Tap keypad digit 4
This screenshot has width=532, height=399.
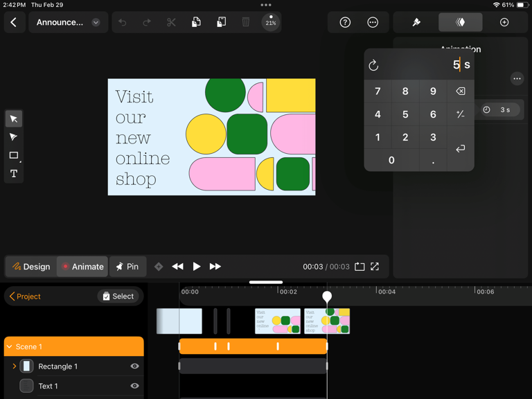378,114
